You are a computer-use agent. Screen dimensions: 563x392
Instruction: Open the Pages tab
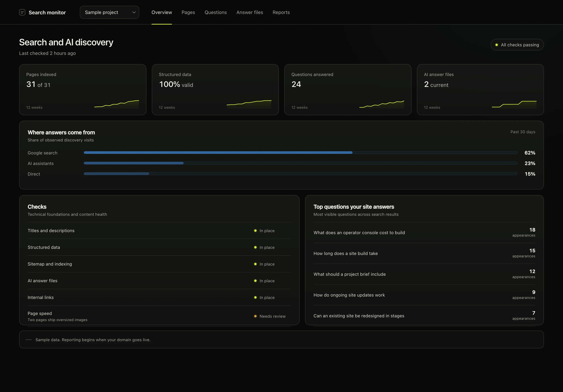(188, 12)
